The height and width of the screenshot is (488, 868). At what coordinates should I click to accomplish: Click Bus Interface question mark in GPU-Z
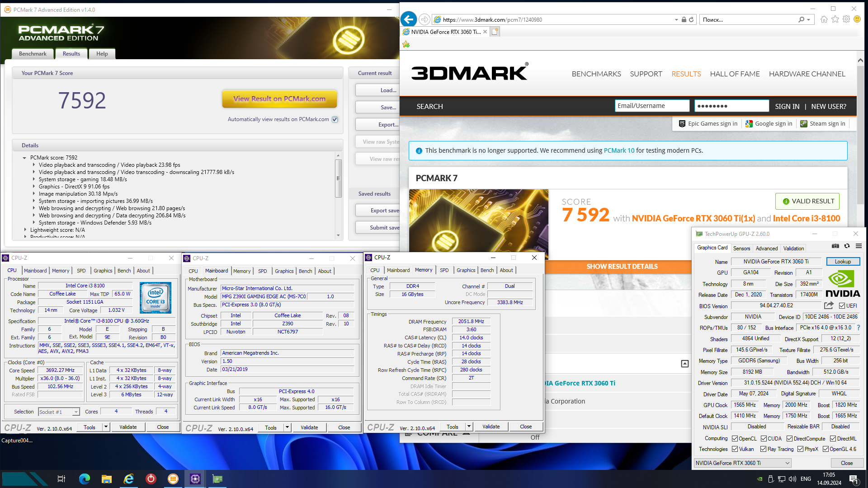pos(858,328)
